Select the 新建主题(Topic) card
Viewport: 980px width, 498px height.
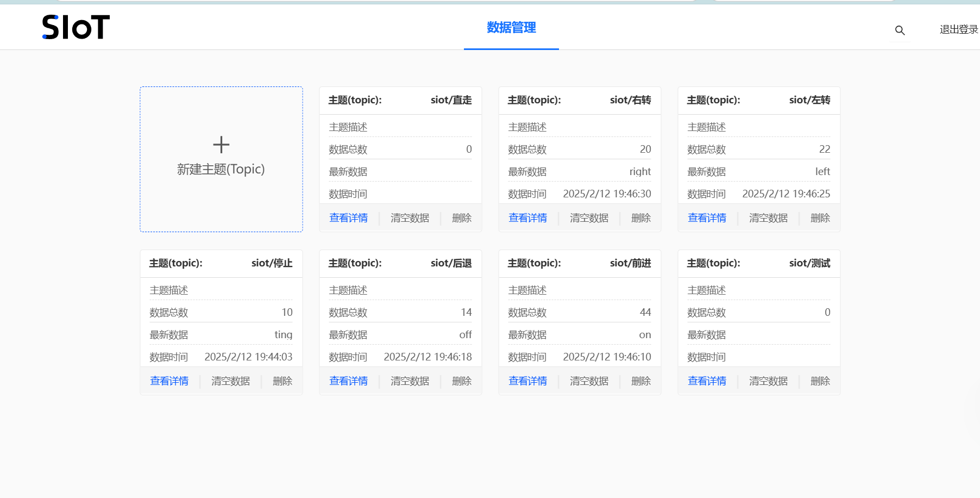click(221, 159)
